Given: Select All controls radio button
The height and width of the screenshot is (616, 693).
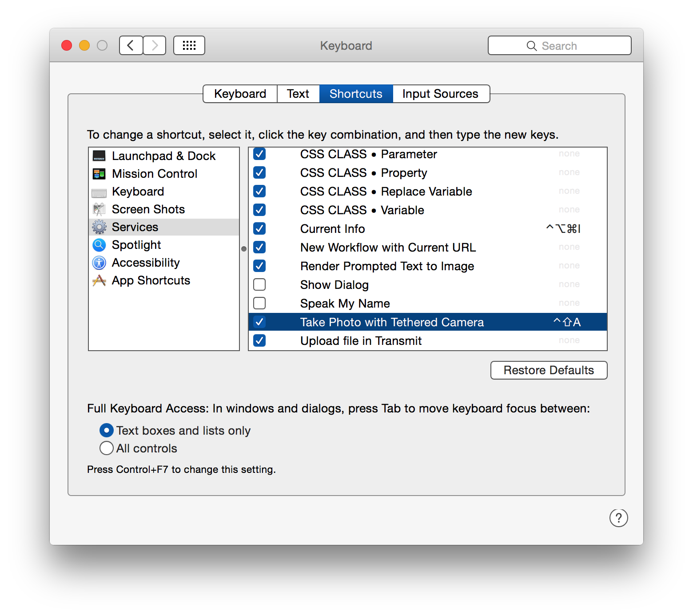Looking at the screenshot, I should click(x=107, y=448).
